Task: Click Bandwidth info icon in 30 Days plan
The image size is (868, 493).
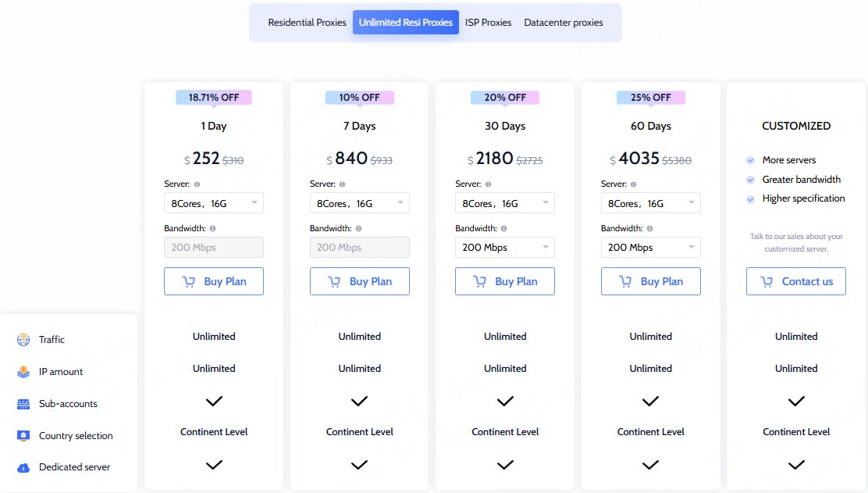Action: [503, 228]
